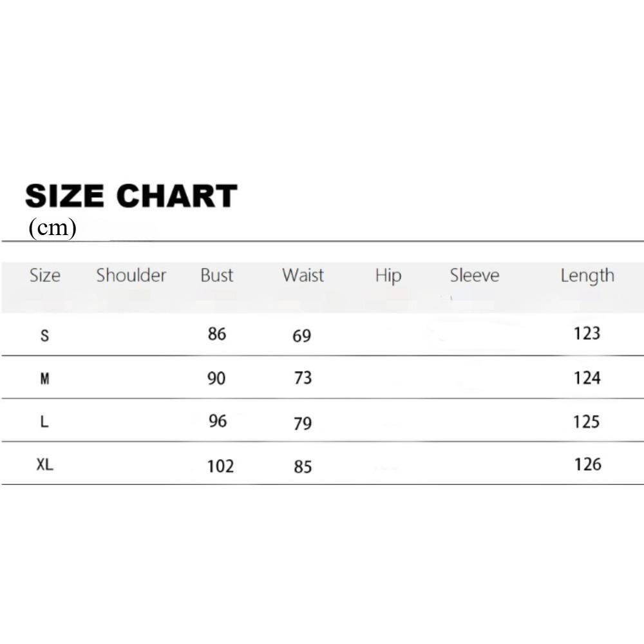Select the Shoulder column header
The width and height of the screenshot is (644, 644).
[x=131, y=276]
